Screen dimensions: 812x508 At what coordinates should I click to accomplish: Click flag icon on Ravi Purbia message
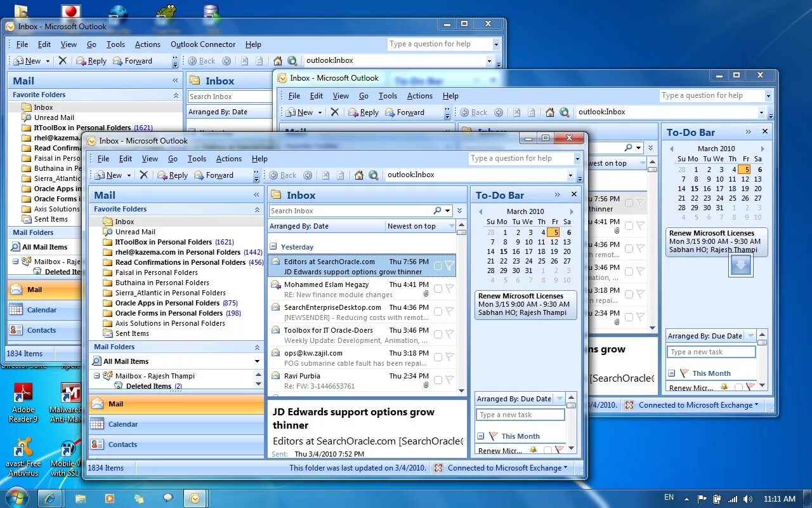(x=449, y=380)
